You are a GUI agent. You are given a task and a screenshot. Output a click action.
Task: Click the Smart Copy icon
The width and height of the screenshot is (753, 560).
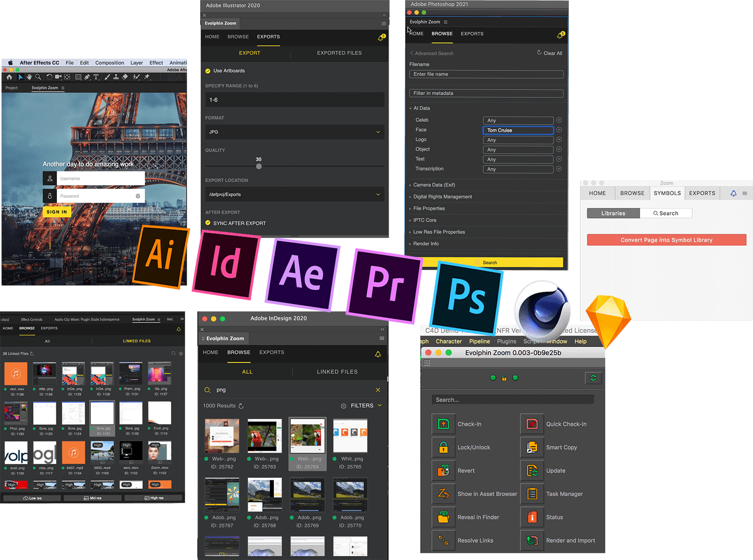coord(532,447)
